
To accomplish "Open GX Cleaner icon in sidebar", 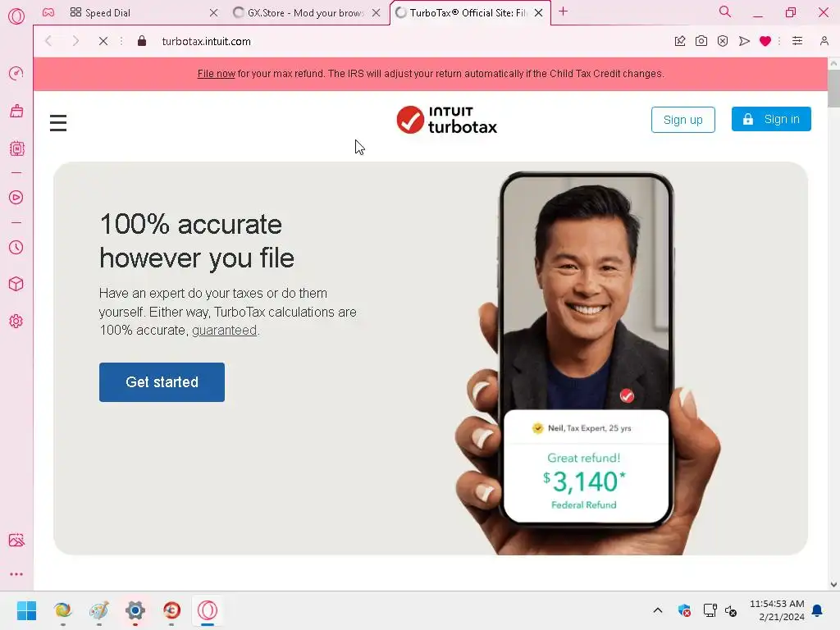I will click(16, 111).
